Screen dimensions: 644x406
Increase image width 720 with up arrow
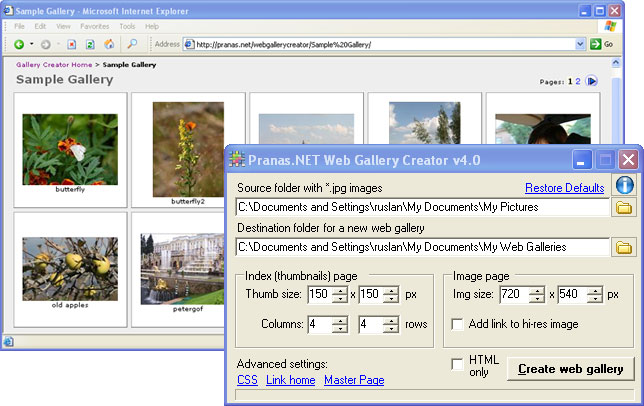click(537, 291)
